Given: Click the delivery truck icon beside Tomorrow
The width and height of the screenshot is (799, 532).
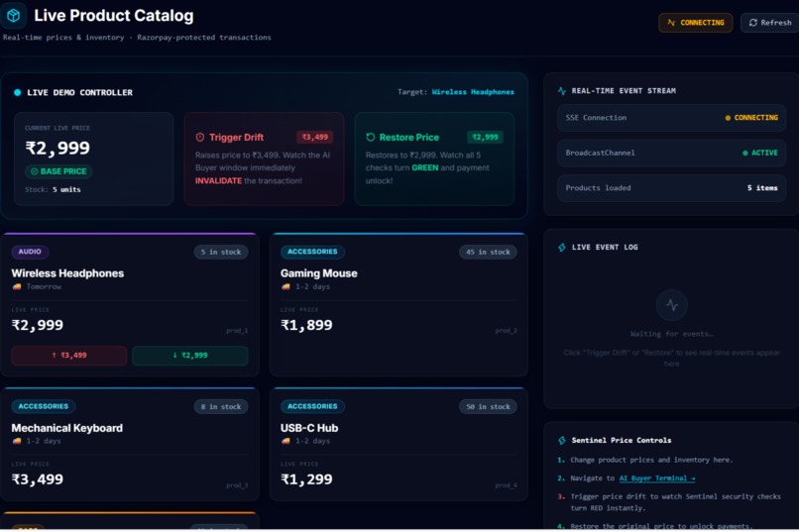Looking at the screenshot, I should (17, 286).
